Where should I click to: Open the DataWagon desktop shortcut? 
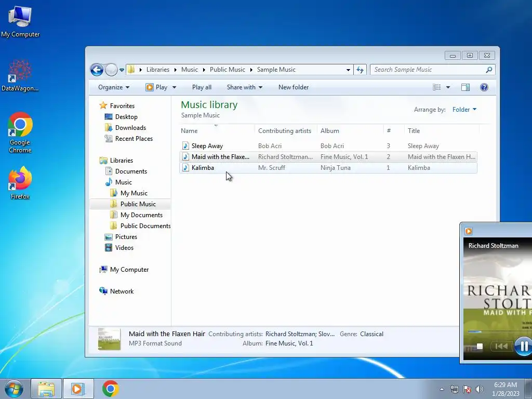click(20, 75)
